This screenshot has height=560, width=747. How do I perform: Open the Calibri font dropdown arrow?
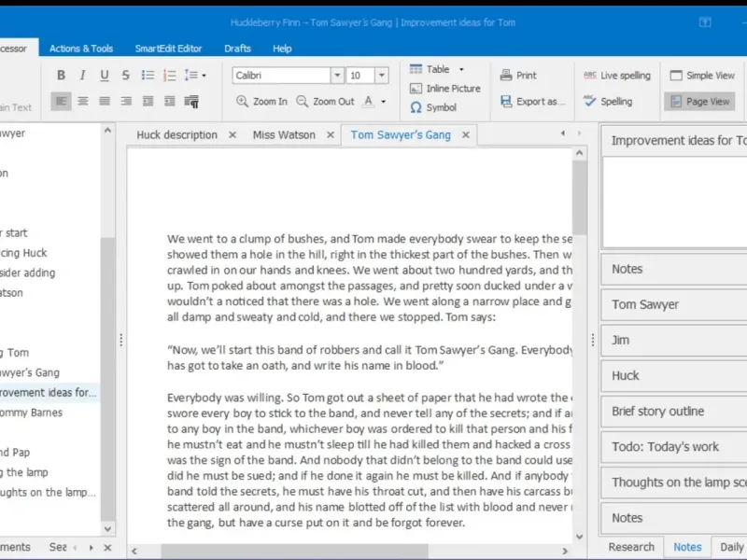337,76
